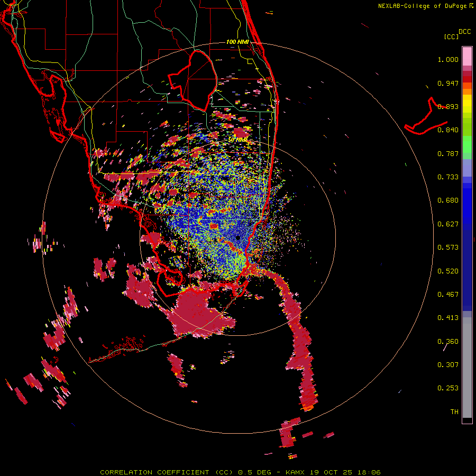Screen dimensions: 476x476
Task: Click the Grand Bahama island outline
Action: click(x=426, y=117)
